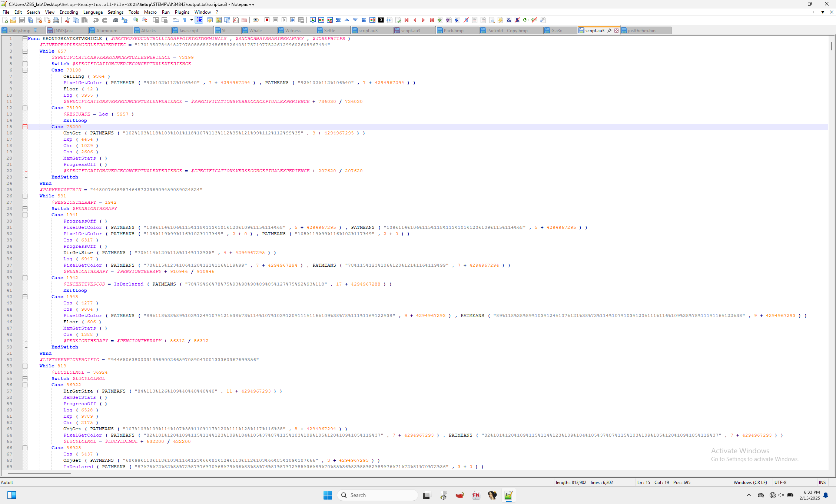Toggle word wrap toolbar button
836x504 pixels.
click(x=176, y=20)
